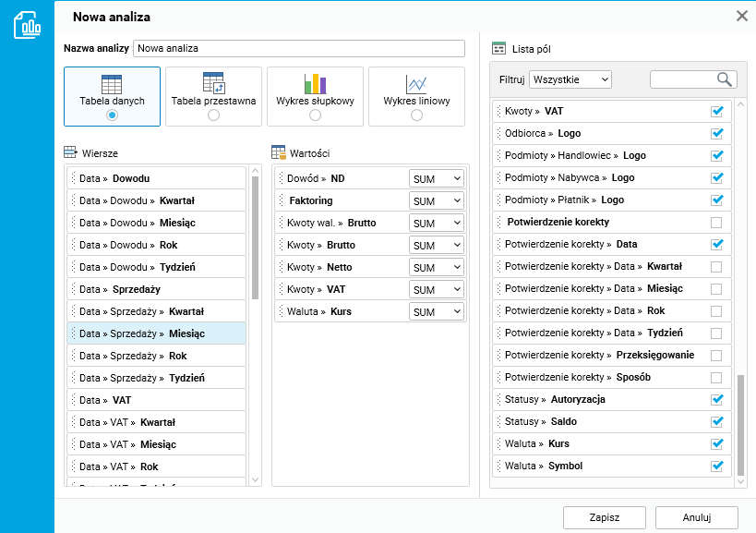Open the Filtruj Wszystkie dropdown
Viewport: 756px width, 533px height.
(570, 79)
